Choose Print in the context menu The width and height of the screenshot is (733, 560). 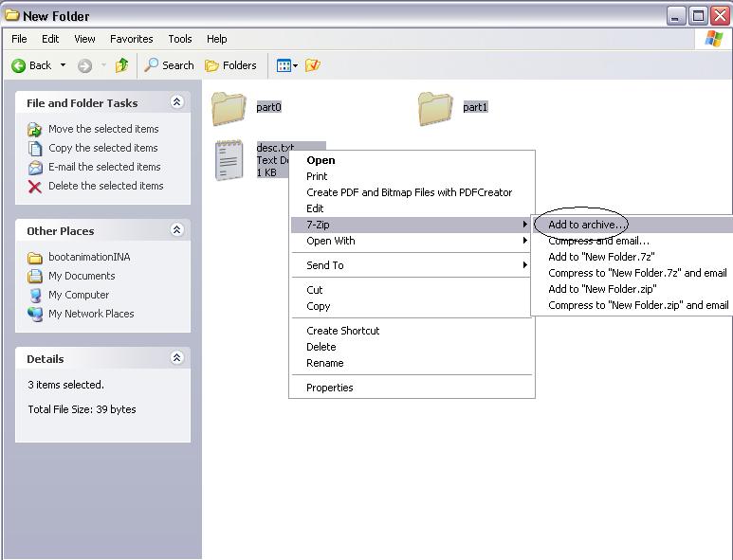[x=412, y=176]
